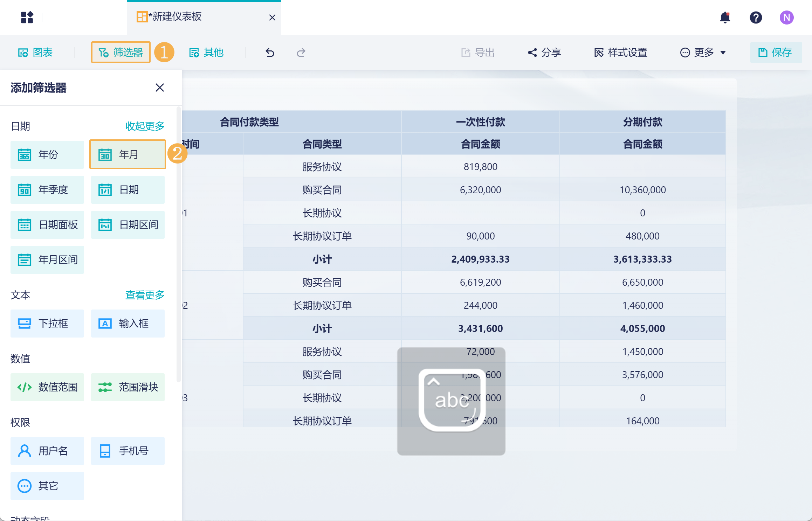This screenshot has height=521, width=812.
Task: Add the 下拉框 dropdown filter
Action: 47,324
